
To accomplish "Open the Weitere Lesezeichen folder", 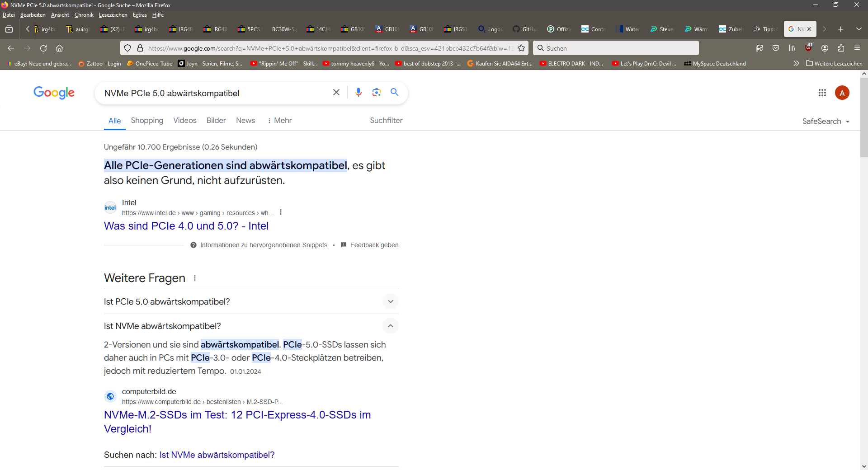I will click(x=834, y=63).
